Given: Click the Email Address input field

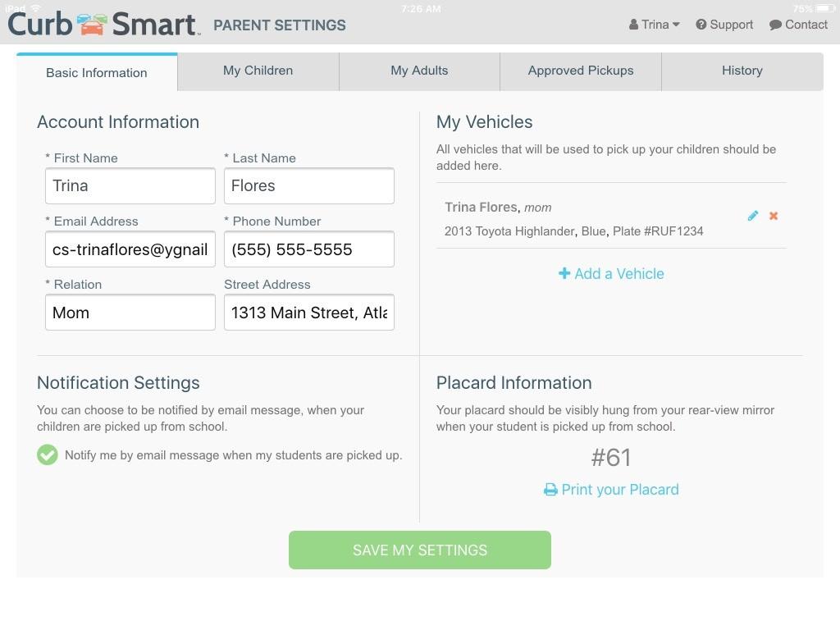Looking at the screenshot, I should pyautogui.click(x=130, y=249).
